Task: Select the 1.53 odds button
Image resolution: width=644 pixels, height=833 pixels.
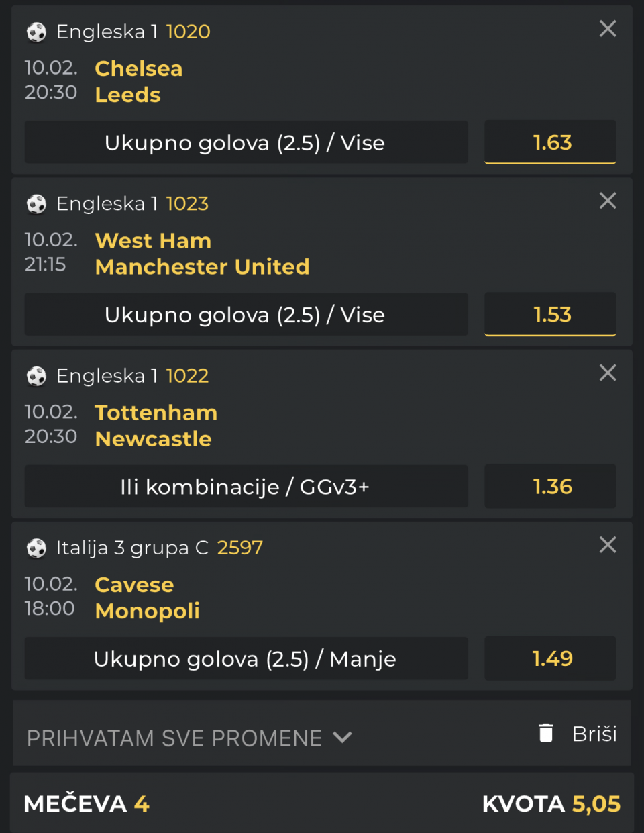Action: (550, 314)
